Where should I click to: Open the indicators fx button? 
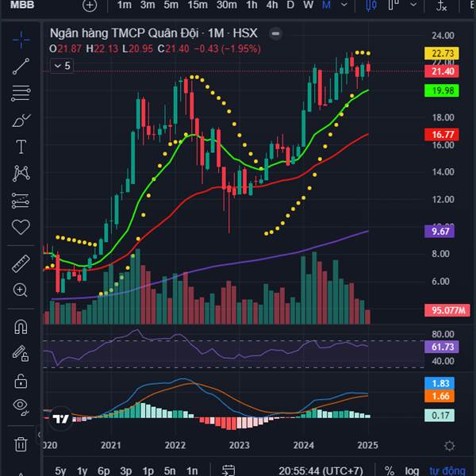pos(441,6)
